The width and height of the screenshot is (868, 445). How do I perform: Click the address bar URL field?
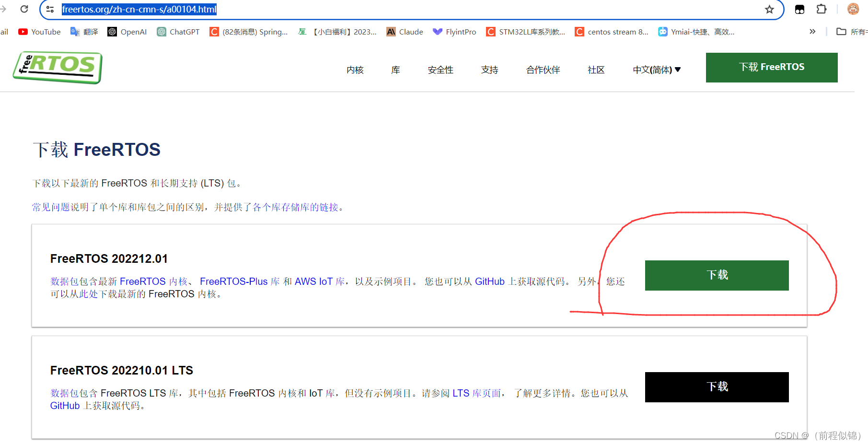point(412,9)
